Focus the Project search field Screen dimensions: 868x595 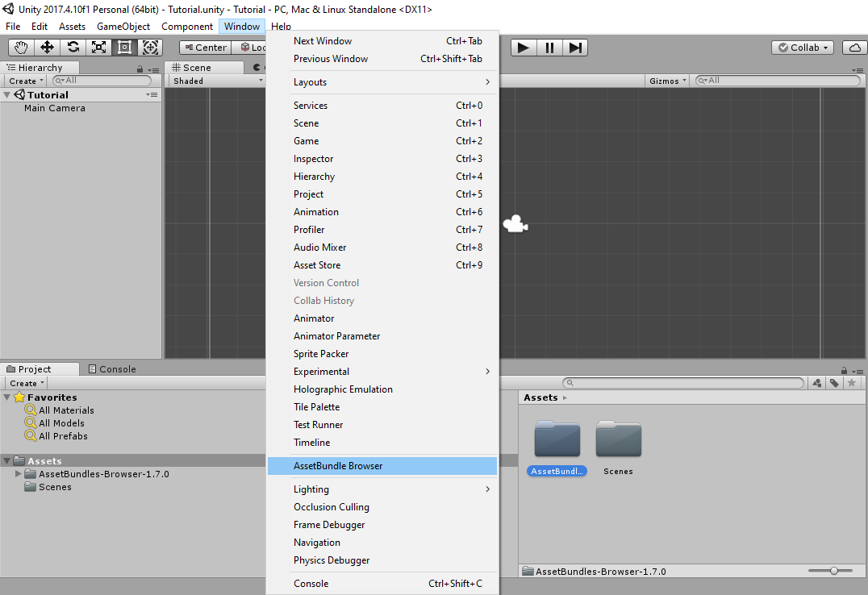point(683,383)
